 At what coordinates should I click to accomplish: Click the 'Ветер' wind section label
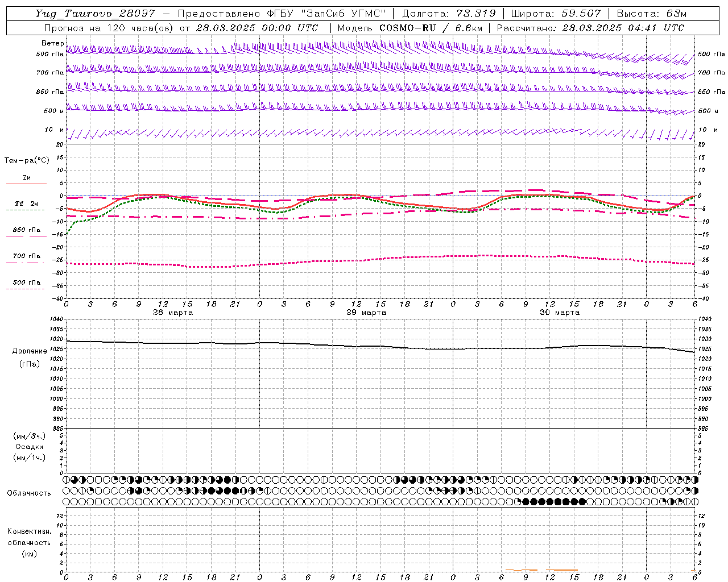point(52,43)
